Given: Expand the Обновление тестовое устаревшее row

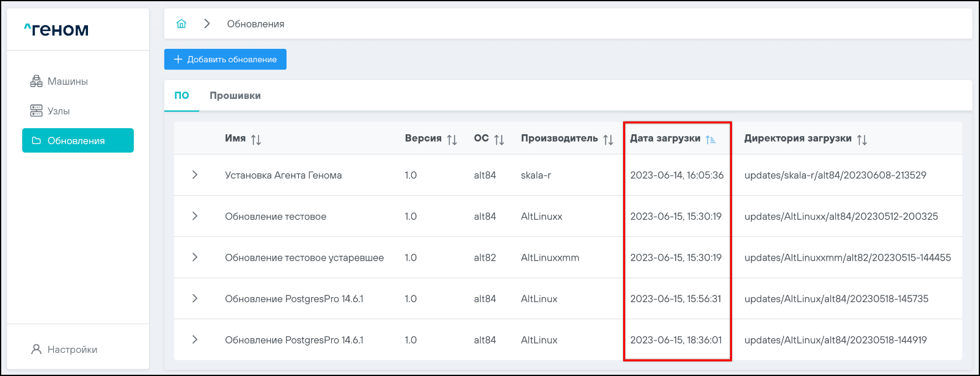Looking at the screenshot, I should [195, 258].
